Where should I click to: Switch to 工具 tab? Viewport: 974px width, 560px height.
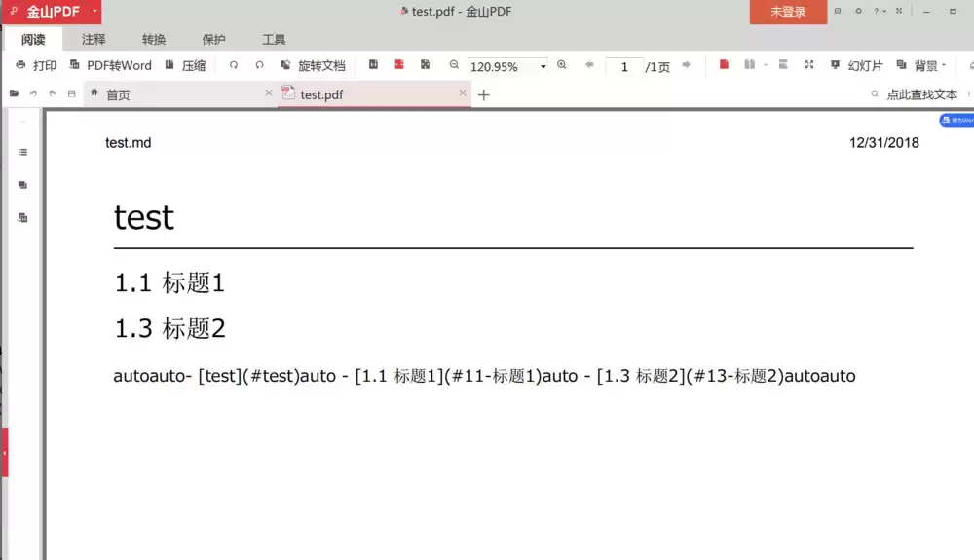[274, 40]
